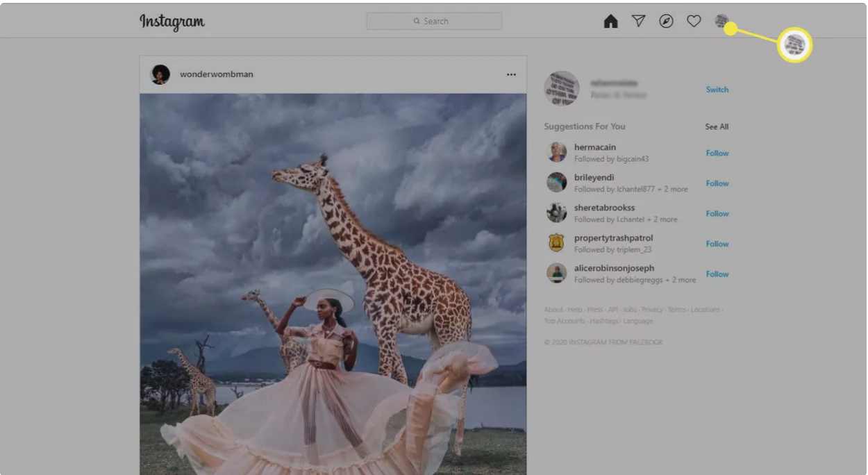Follow sheretabrookss
This screenshot has width=868, height=475.
click(x=717, y=214)
